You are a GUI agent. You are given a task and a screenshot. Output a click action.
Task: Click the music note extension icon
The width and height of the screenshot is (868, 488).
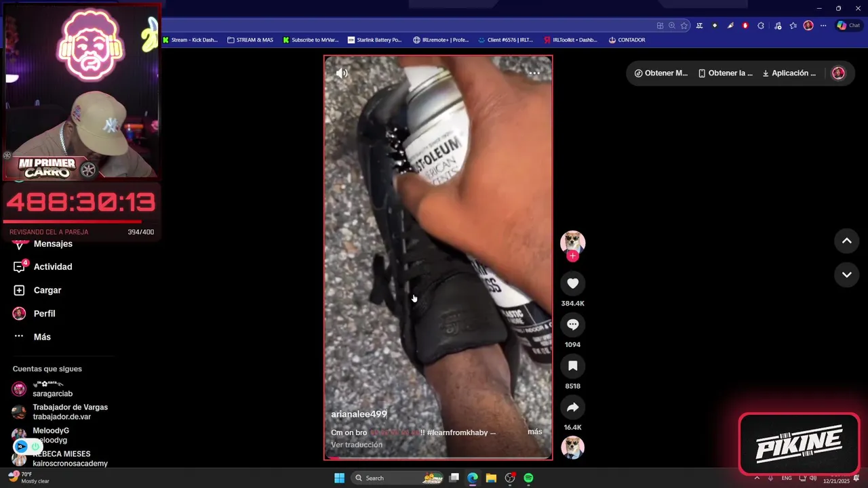(x=776, y=26)
